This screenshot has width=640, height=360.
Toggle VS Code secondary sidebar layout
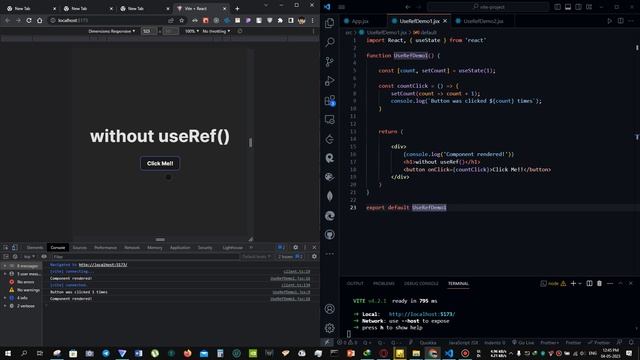click(578, 7)
